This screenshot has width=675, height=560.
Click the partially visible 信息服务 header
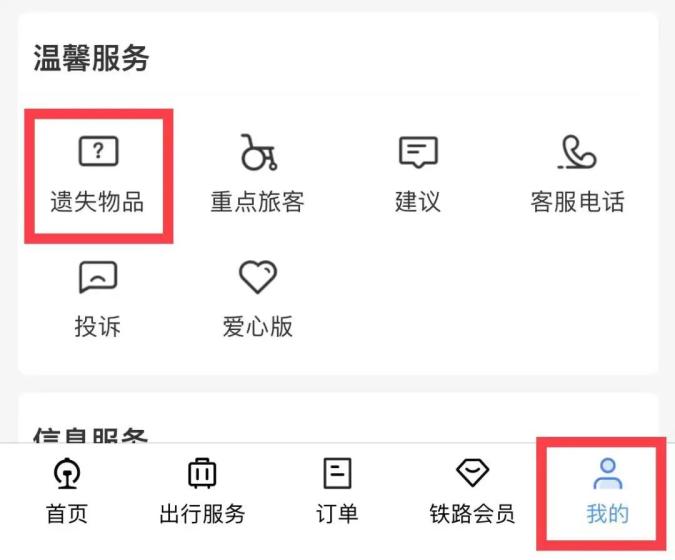[x=90, y=435]
